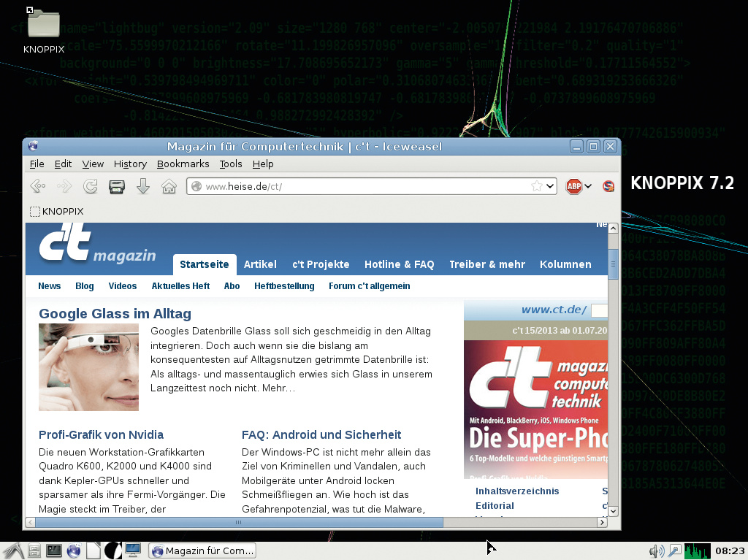Screen dimensions: 748x560
Task: Open the Tools menu
Action: [x=231, y=164]
